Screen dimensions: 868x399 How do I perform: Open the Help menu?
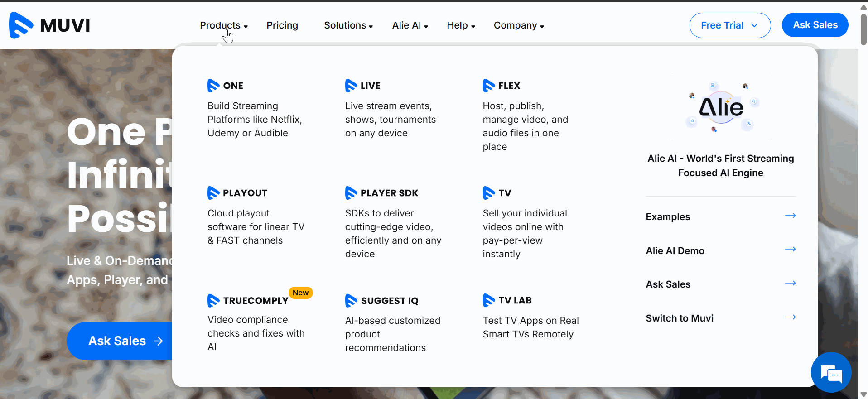(460, 25)
